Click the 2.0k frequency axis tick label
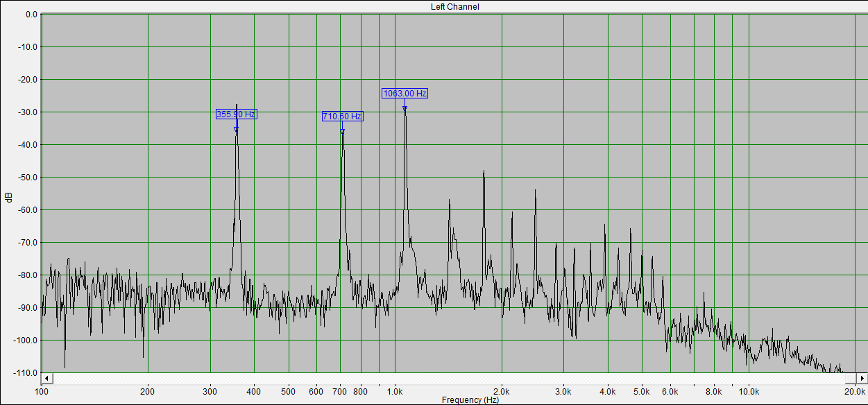The width and height of the screenshot is (868, 405). click(502, 392)
